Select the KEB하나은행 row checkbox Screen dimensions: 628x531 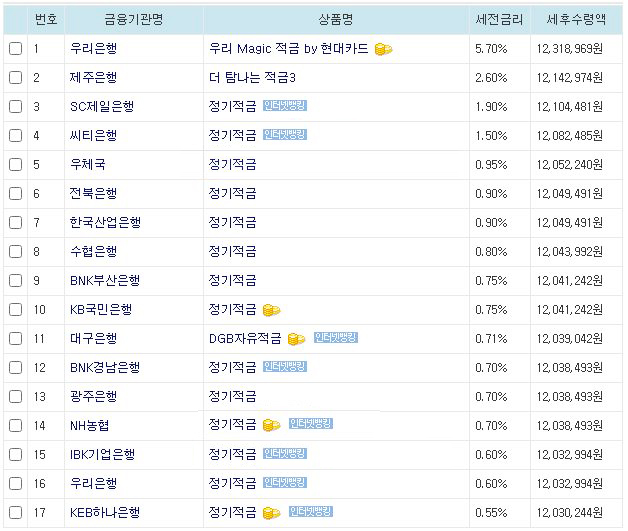15,513
